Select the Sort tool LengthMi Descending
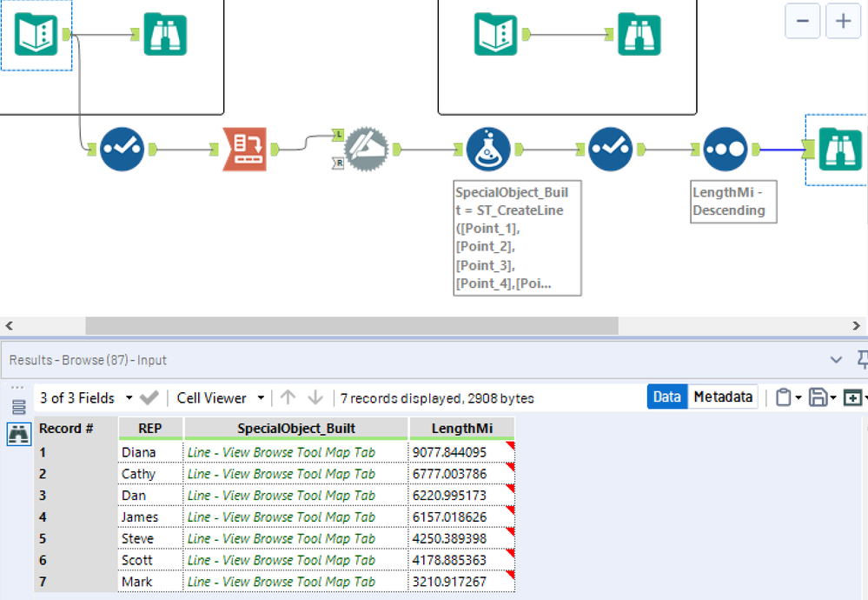This screenshot has width=868, height=600. [x=726, y=149]
